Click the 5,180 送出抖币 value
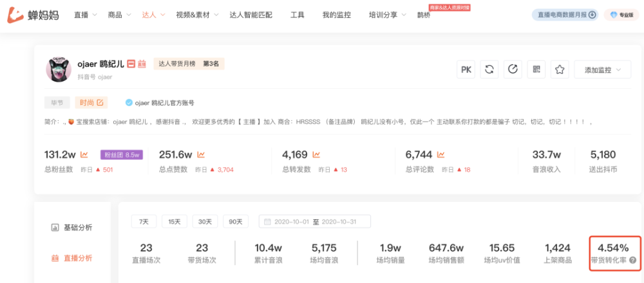The width and height of the screenshot is (644, 283). pyautogui.click(x=603, y=154)
